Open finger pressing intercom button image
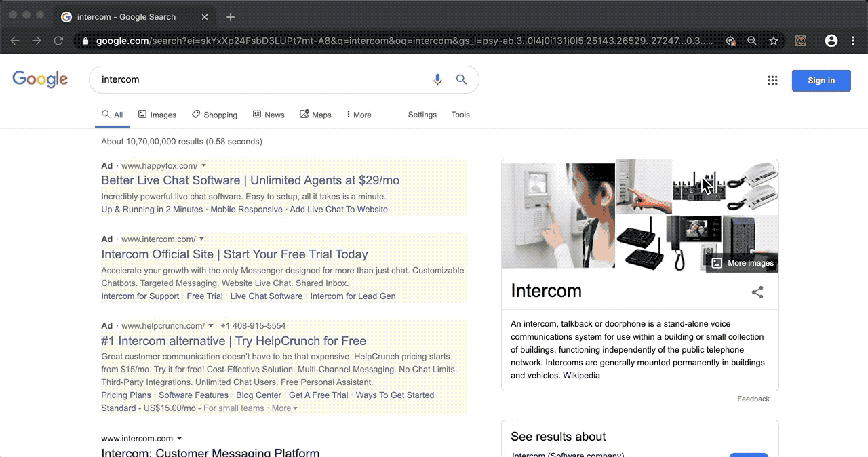 coord(644,186)
